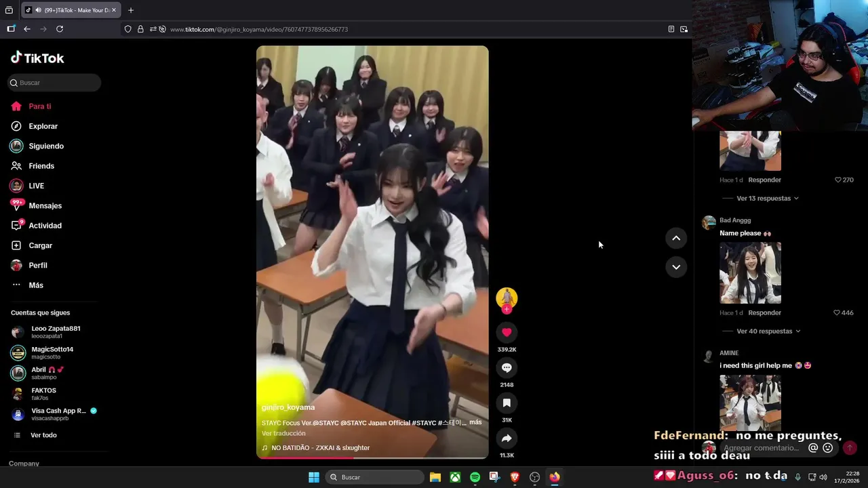Click Ver traducción under the caption

coord(283,433)
